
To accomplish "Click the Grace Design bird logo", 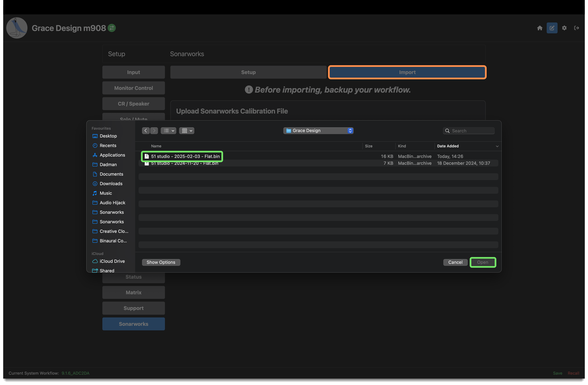I will pos(16,28).
